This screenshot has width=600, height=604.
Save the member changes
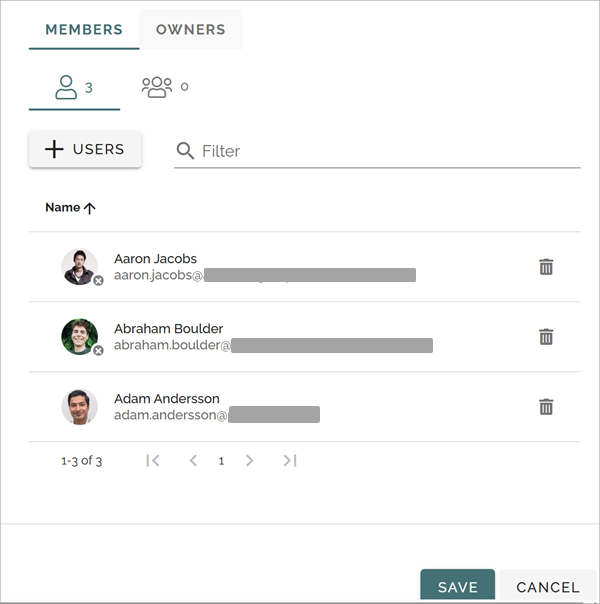tap(458, 586)
